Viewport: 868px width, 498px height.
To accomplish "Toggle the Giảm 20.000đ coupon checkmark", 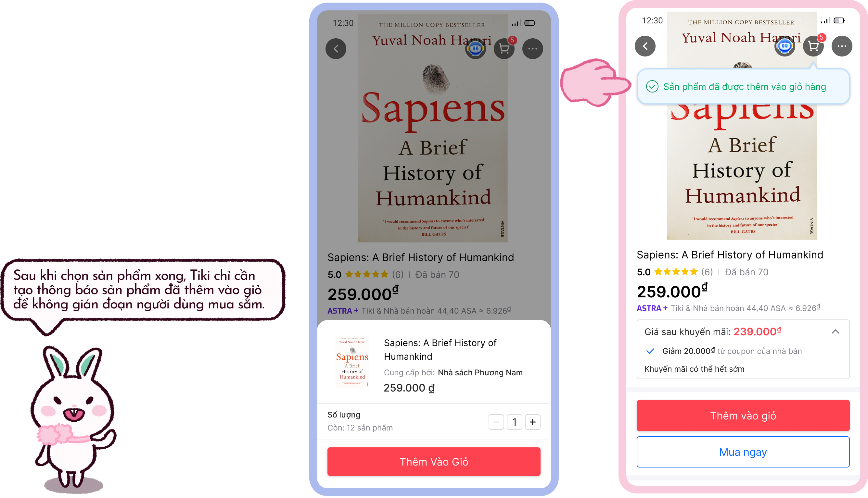I will [650, 351].
